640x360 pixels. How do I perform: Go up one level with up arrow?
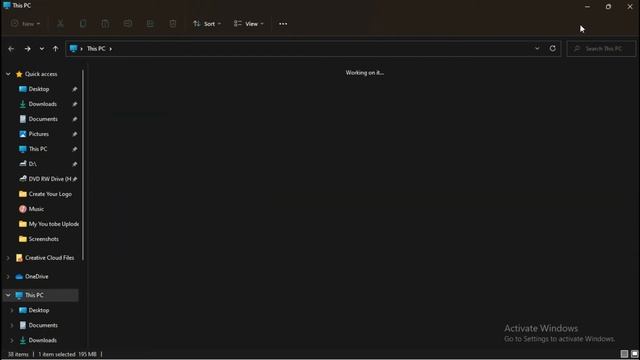(56, 49)
